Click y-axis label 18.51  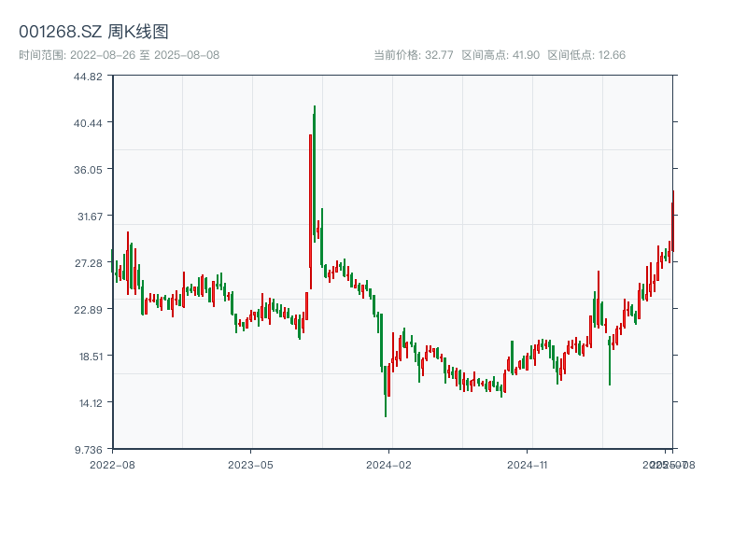pos(91,357)
